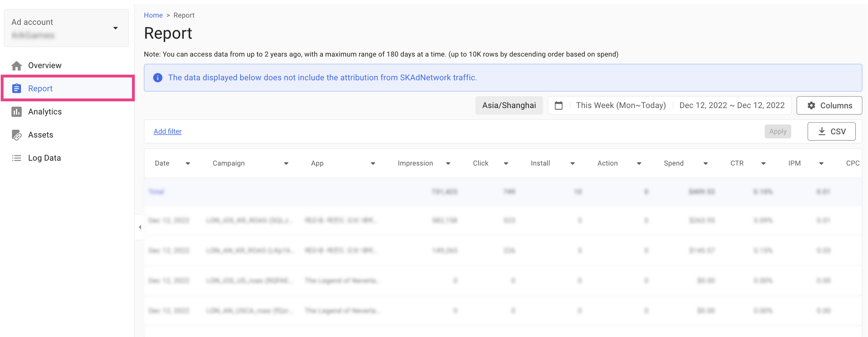Click the Report clipboard icon in sidebar
The width and height of the screenshot is (868, 337).
[16, 88]
